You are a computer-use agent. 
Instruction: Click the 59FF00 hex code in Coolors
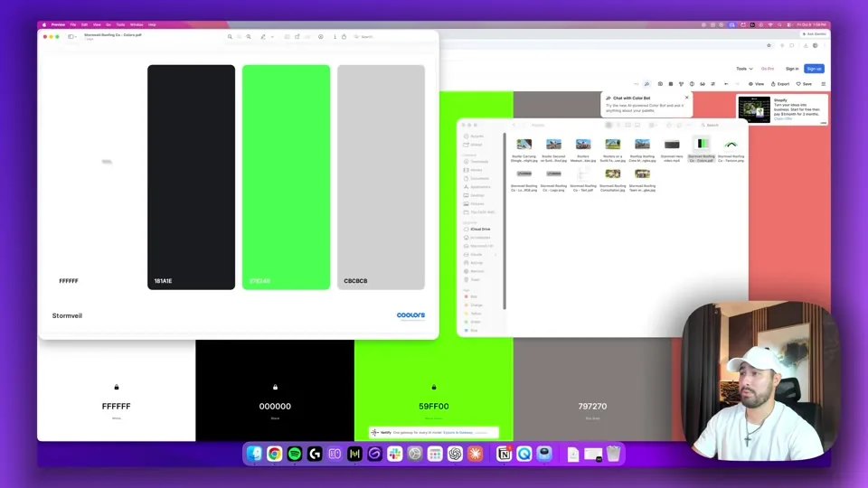434,406
